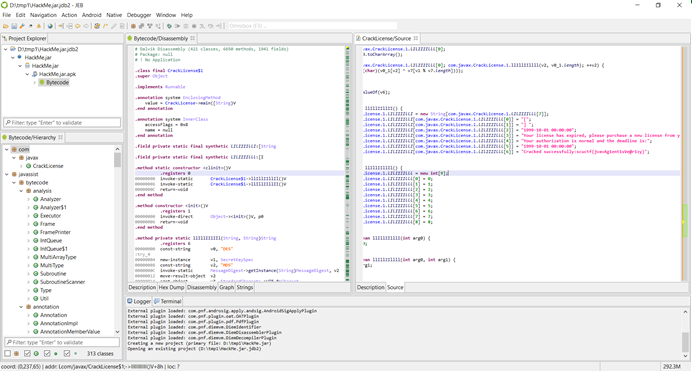Screen dimensions: 692x371
Task: Click the callgraph hierarchy toolbar icon
Action: coord(150,26)
